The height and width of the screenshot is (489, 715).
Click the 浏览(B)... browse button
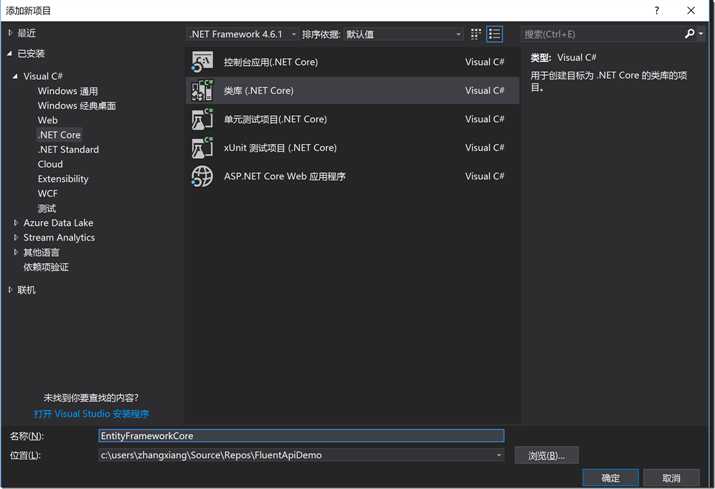click(546, 455)
